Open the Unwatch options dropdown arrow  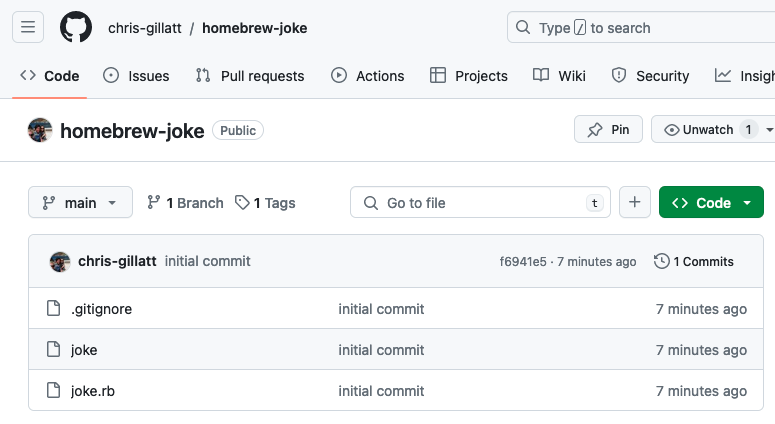pos(768,130)
